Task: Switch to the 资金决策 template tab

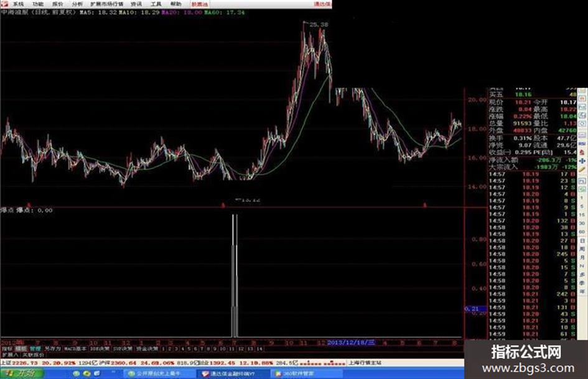Action: pyautogui.click(x=147, y=349)
